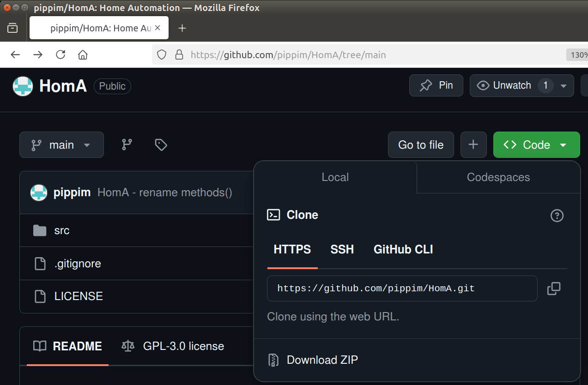This screenshot has height=385, width=588.
Task: Click the clone URL text field
Action: pos(402,289)
